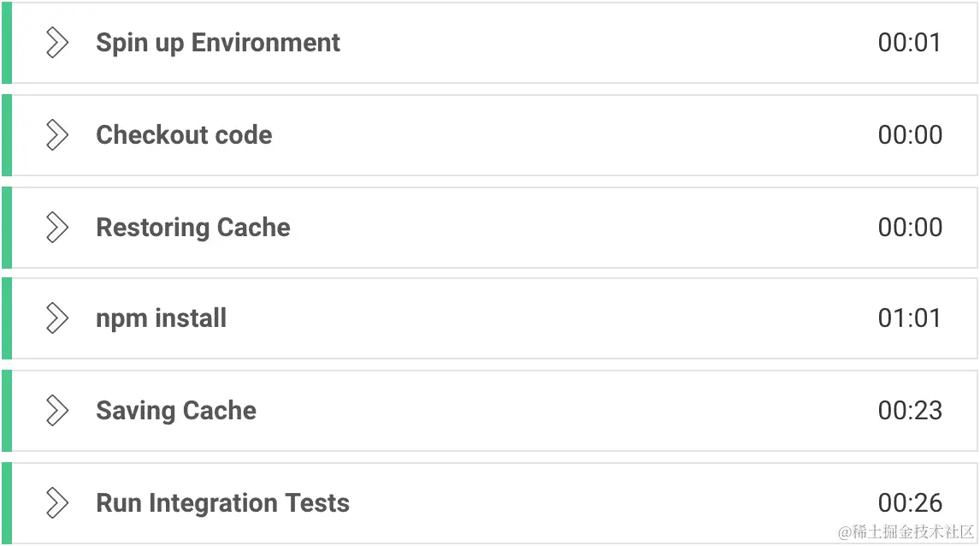
Task: Select the Restoring Cache step title
Action: point(193,228)
